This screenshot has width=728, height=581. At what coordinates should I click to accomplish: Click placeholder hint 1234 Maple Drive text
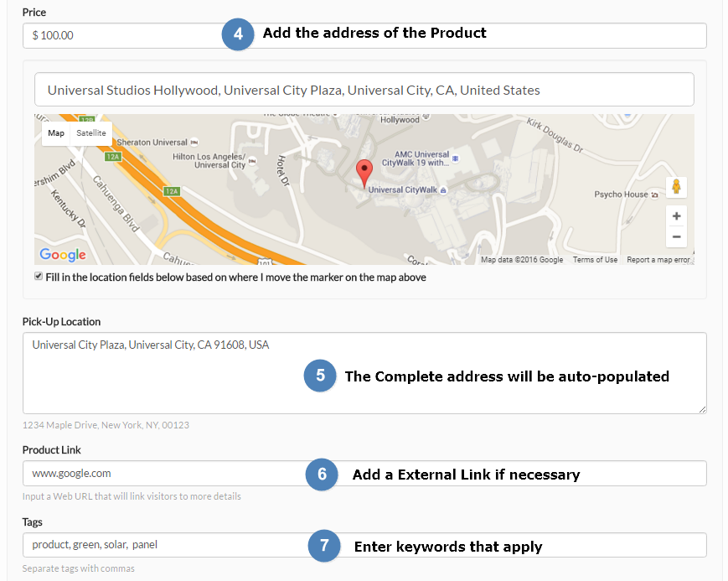tap(106, 425)
